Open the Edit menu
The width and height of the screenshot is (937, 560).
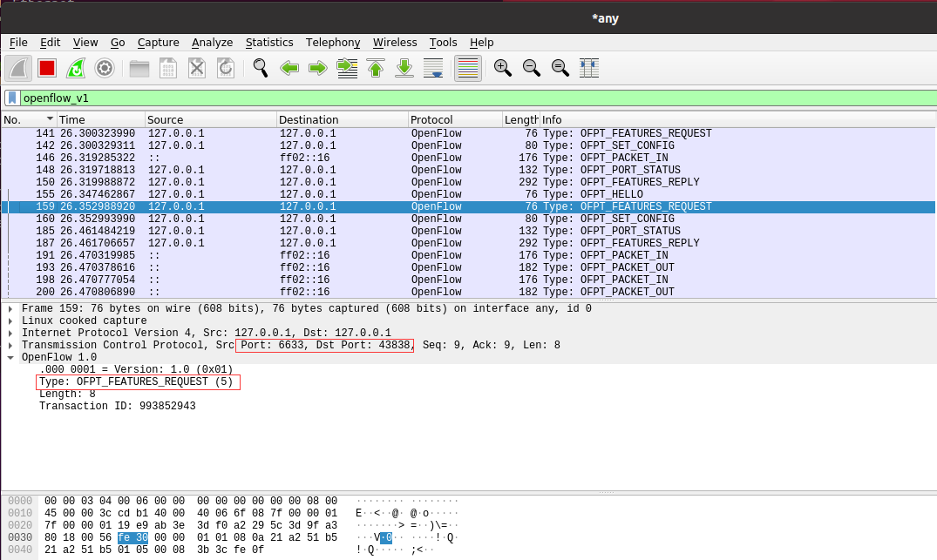pos(51,43)
